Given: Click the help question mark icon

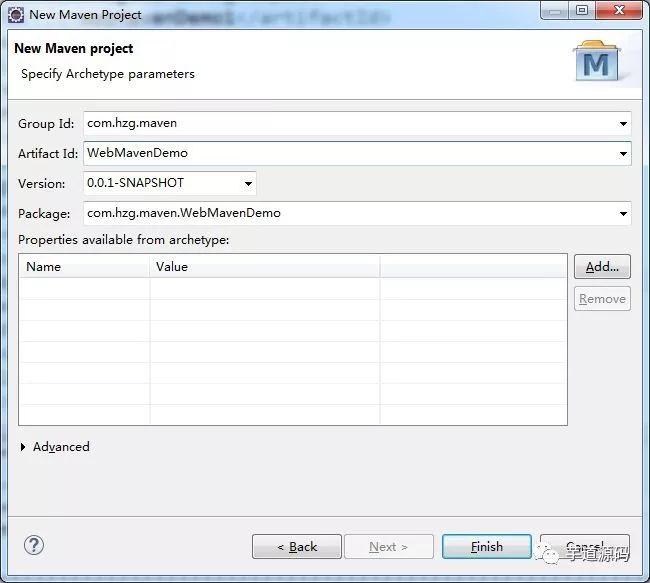Looking at the screenshot, I should coord(34,545).
